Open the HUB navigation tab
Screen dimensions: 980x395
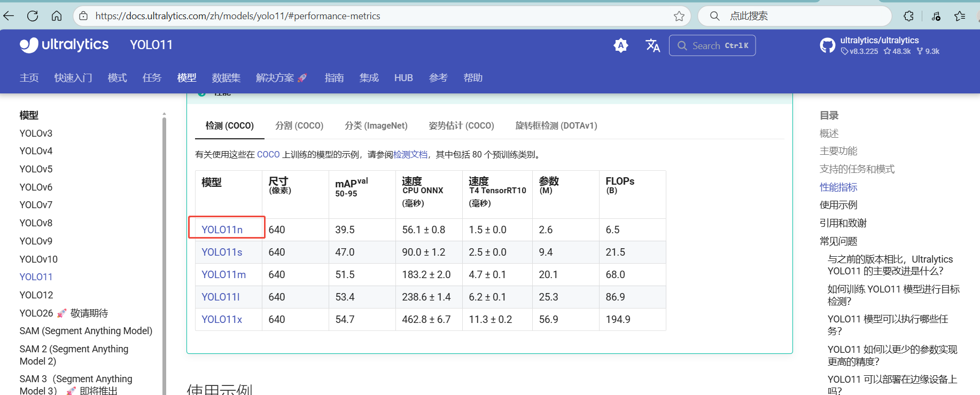[403, 78]
